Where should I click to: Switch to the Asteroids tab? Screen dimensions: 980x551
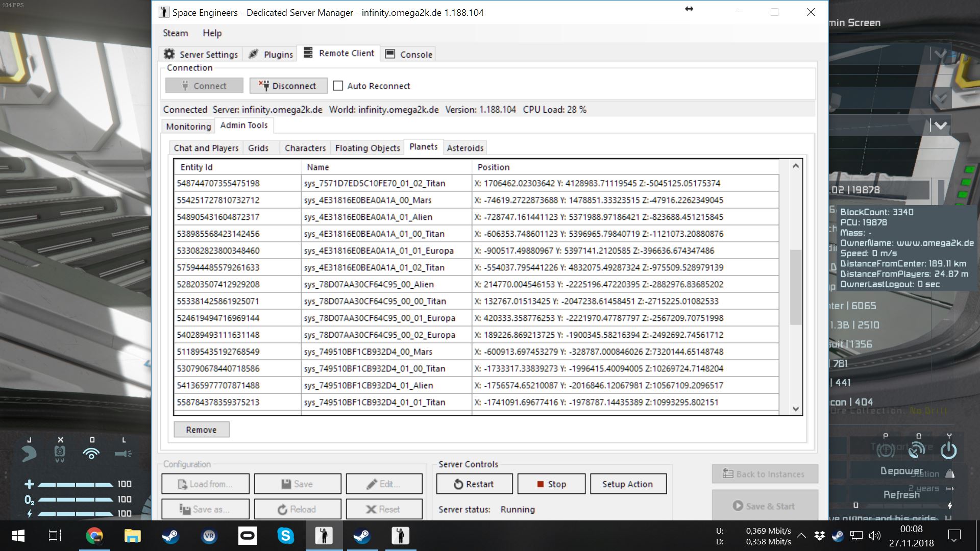(465, 148)
